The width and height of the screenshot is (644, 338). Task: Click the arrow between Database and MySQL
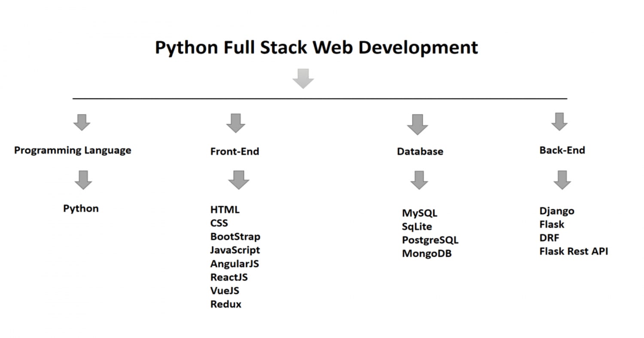point(419,180)
